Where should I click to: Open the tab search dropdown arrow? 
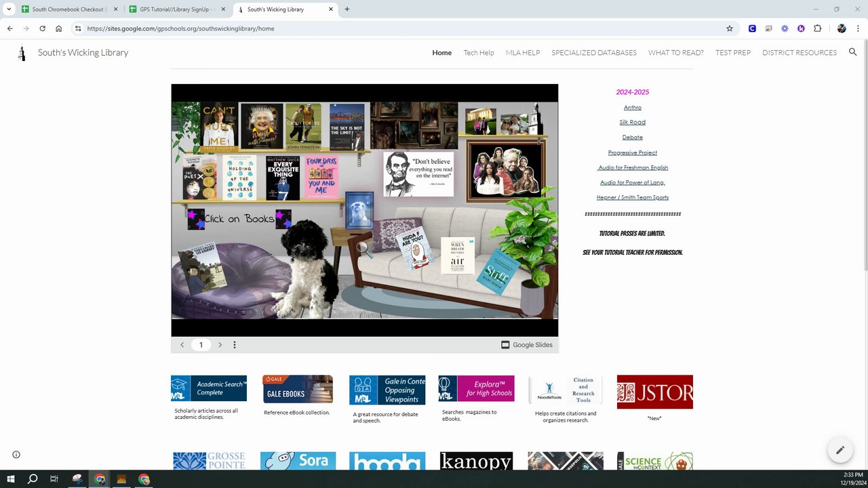coord(9,9)
